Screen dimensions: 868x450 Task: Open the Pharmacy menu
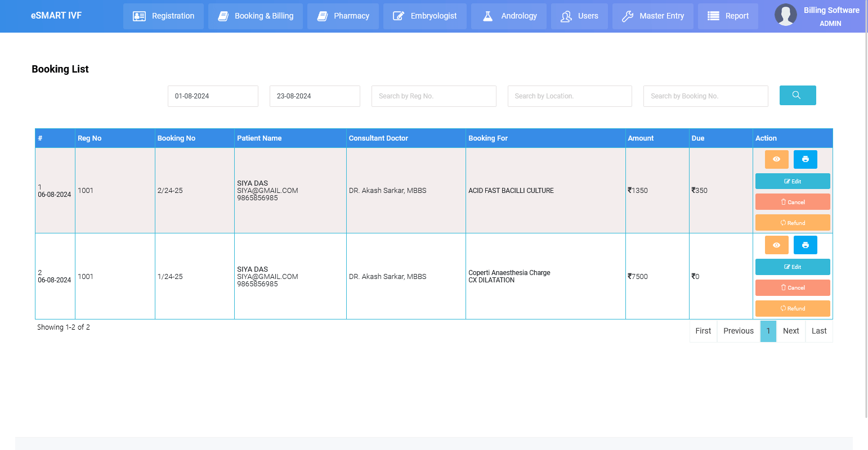pyautogui.click(x=343, y=16)
